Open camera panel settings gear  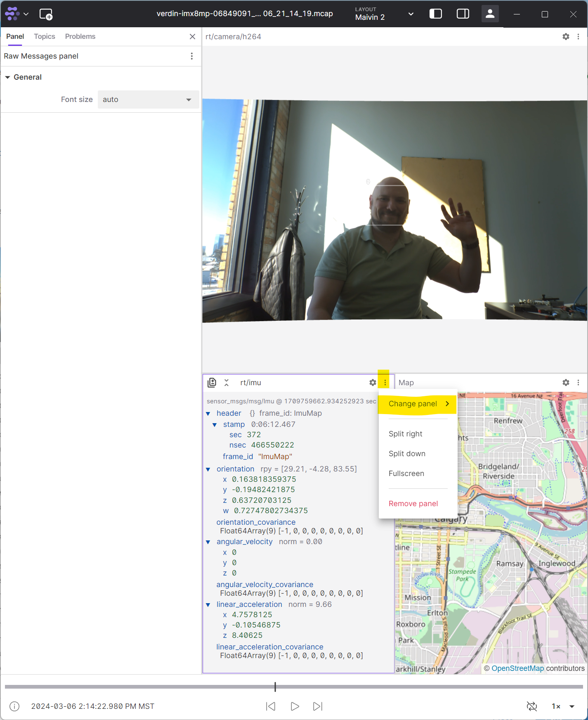coord(566,37)
